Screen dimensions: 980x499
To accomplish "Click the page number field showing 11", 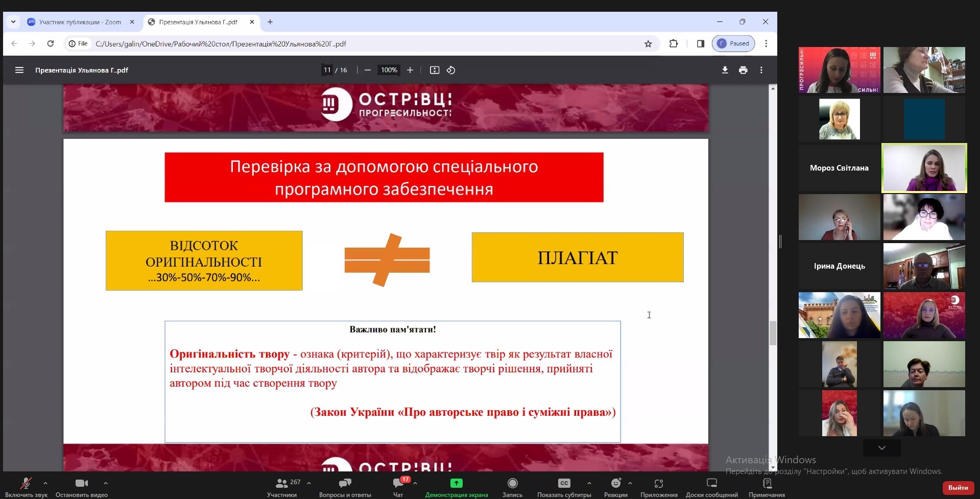I will [327, 70].
